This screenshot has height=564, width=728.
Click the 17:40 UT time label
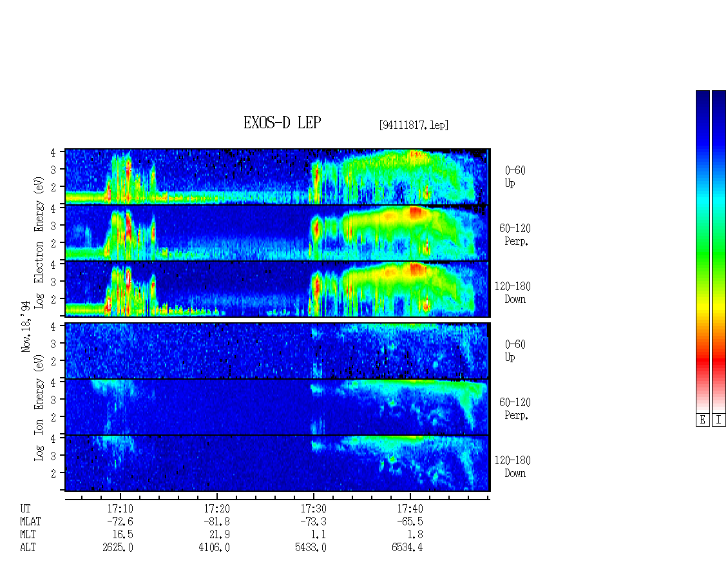410,509
